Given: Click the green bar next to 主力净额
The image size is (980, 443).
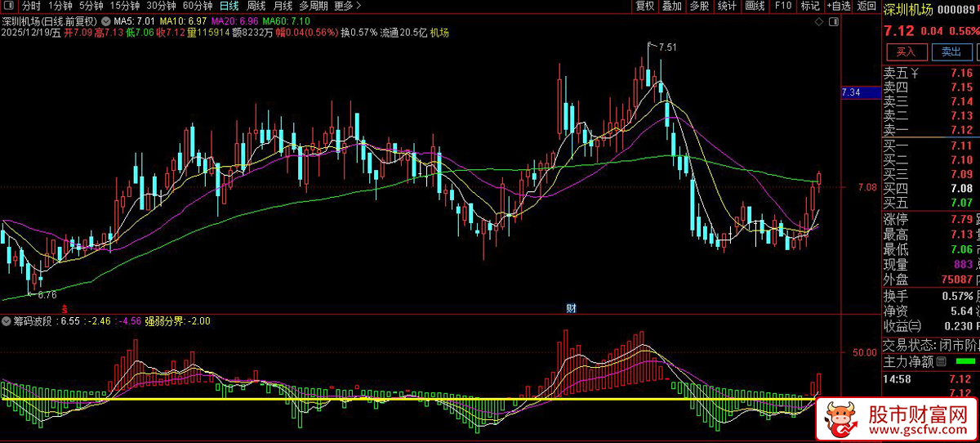Looking at the screenshot, I should [x=965, y=361].
